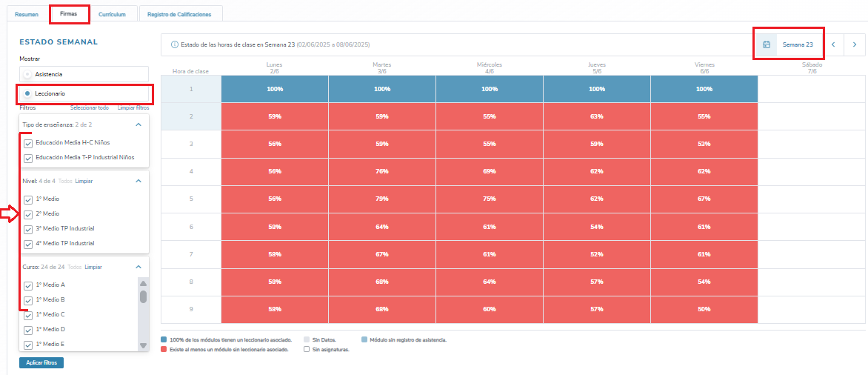Image resolution: width=868 pixels, height=375 pixels.
Task: Uncheck Educación Media H-C Niños
Action: (28, 144)
